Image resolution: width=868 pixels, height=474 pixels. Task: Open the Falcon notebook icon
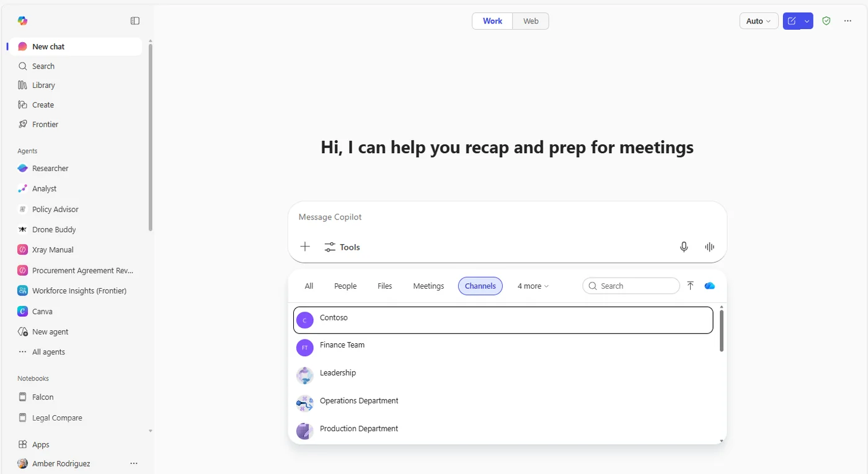click(23, 397)
